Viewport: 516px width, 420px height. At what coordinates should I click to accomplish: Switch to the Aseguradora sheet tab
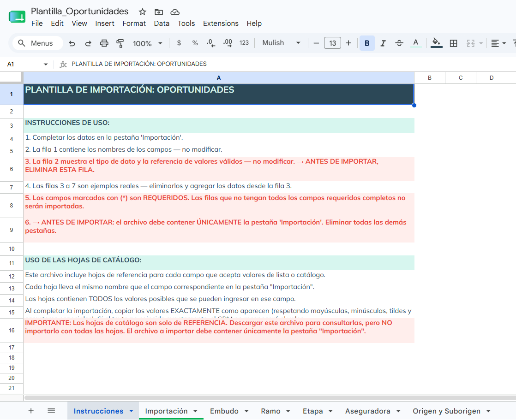tap(367, 411)
